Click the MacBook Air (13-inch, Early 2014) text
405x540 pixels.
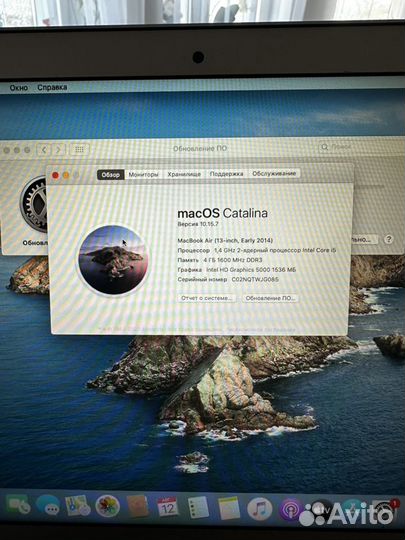(225, 240)
